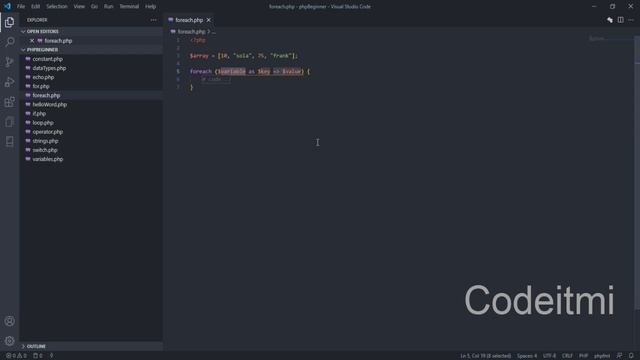
Task: Click the $key placeholder in foreach statement
Action: pyautogui.click(x=264, y=71)
